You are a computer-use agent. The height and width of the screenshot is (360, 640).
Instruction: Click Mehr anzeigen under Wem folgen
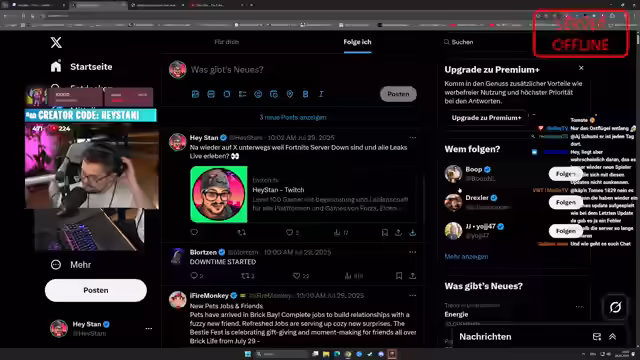pos(466,257)
